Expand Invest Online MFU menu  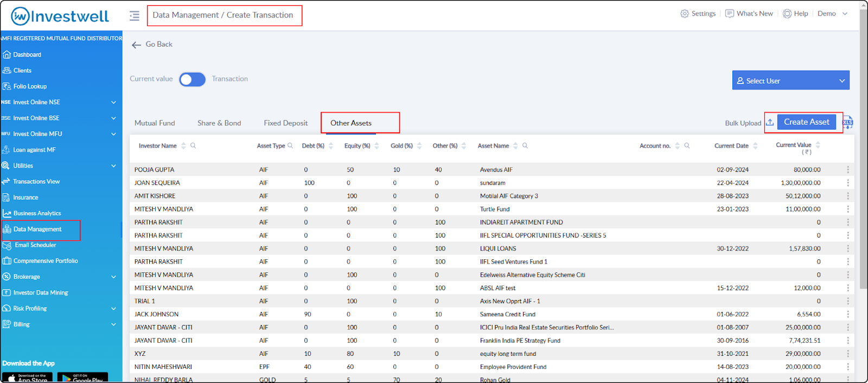(113, 134)
